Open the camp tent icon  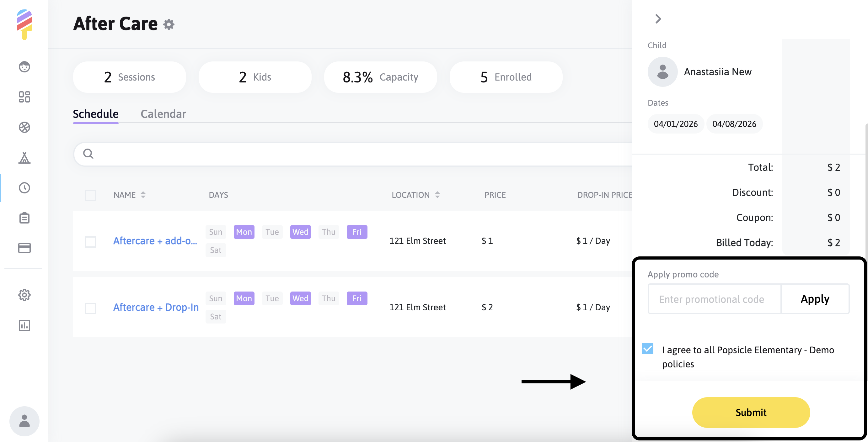click(x=24, y=158)
